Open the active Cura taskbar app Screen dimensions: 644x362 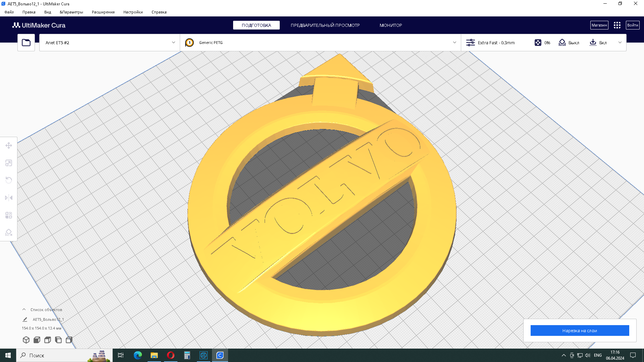[x=220, y=355]
